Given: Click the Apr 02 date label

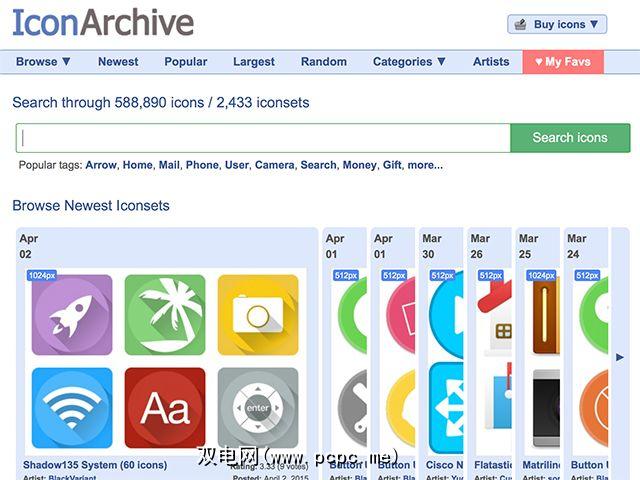Looking at the screenshot, I should pyautogui.click(x=29, y=246).
